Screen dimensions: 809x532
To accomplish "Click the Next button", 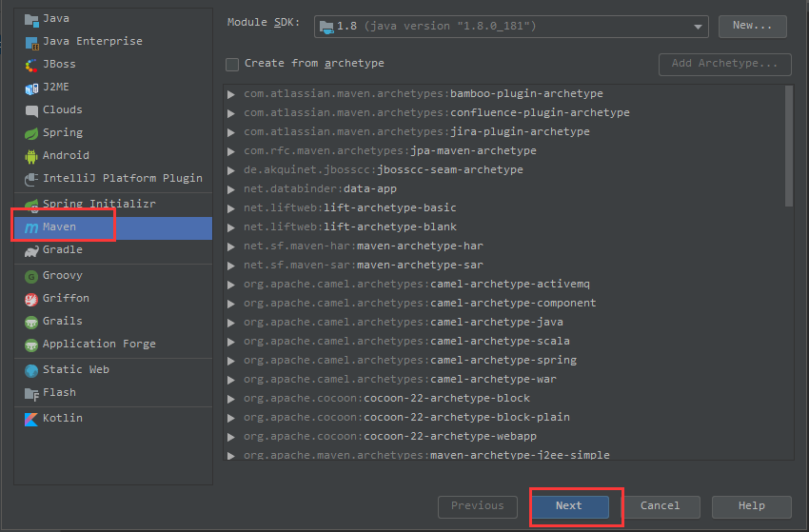I will click(x=570, y=506).
